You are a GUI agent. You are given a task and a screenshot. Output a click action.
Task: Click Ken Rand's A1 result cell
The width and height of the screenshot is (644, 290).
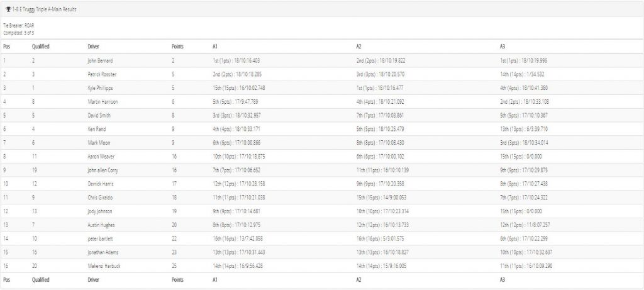[x=236, y=129]
